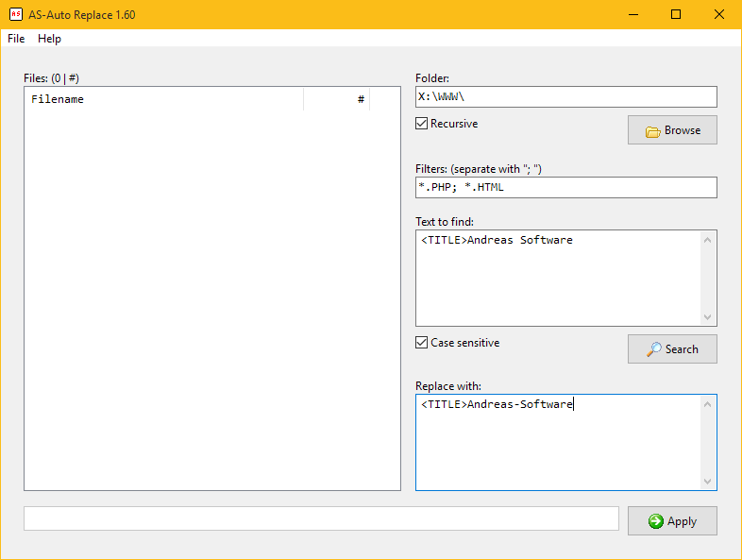
Task: Click Text to find scrollbar up arrow
Action: [707, 240]
